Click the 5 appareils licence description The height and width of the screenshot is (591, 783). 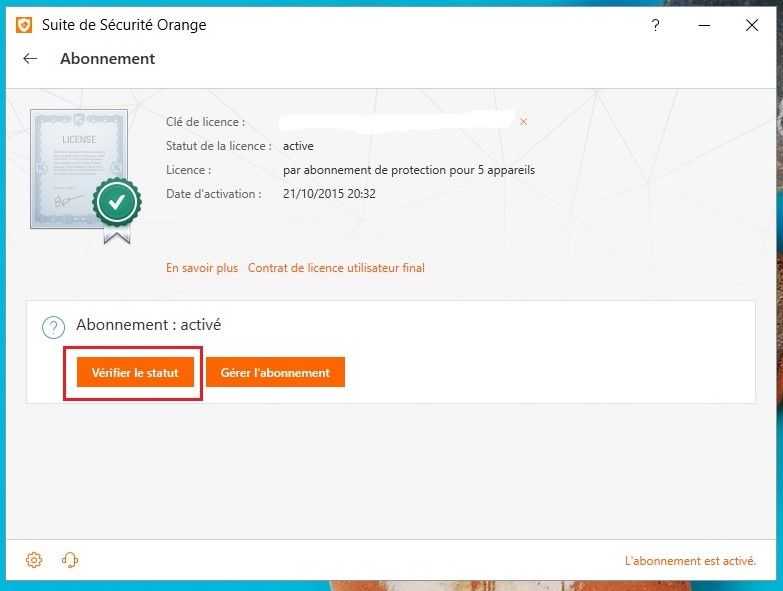pos(409,170)
